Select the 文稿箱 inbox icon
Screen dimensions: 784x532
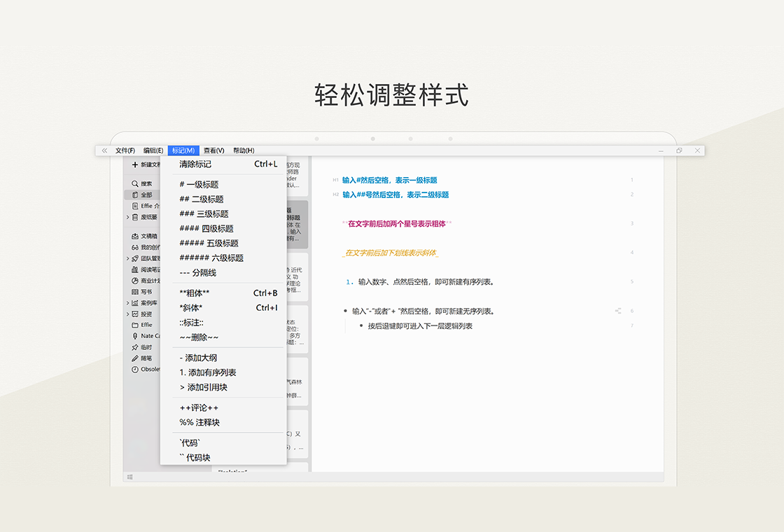coord(135,237)
